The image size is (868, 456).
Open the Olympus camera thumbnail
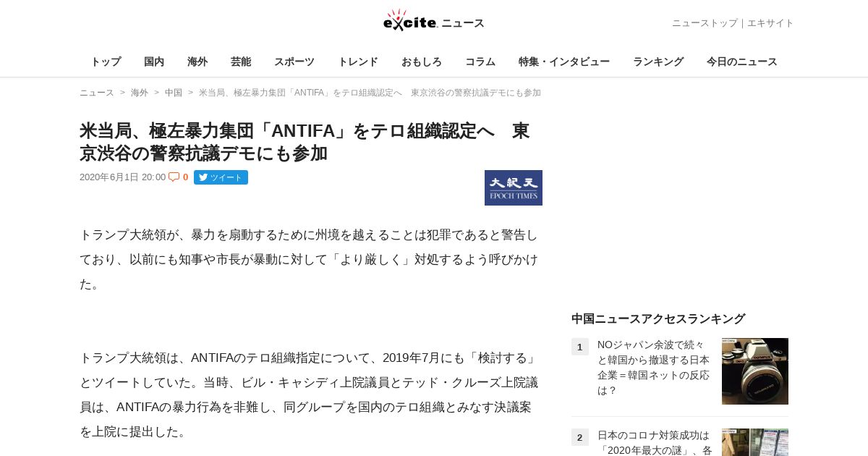(755, 371)
